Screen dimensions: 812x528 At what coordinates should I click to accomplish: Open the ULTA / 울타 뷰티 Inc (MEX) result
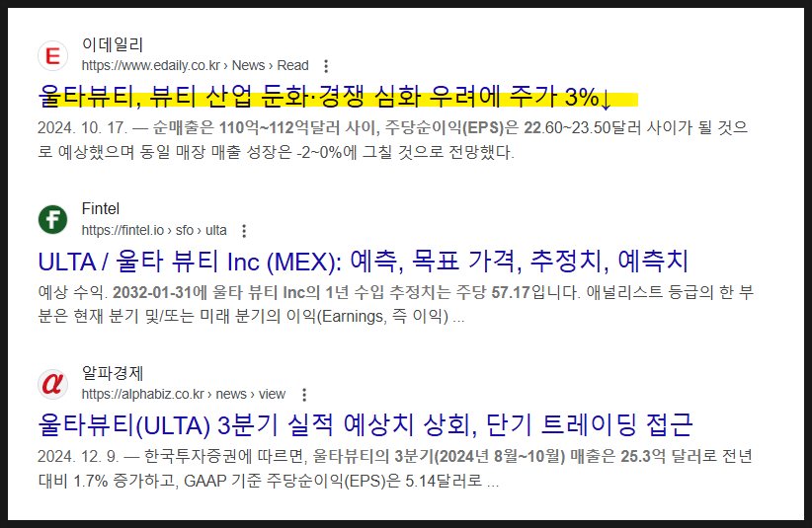[363, 262]
